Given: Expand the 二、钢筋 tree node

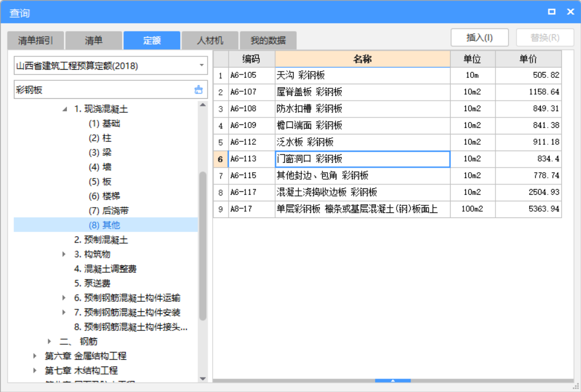Looking at the screenshot, I should tap(49, 341).
